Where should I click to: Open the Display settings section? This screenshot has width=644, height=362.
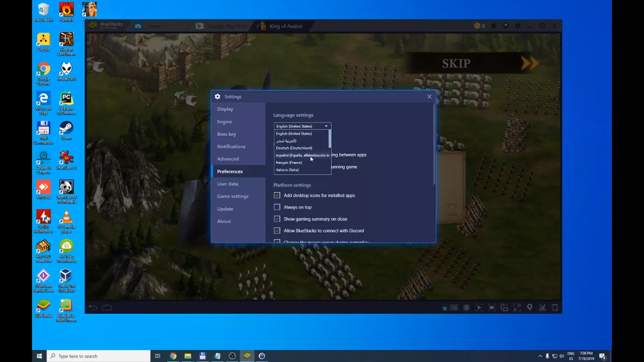(225, 109)
